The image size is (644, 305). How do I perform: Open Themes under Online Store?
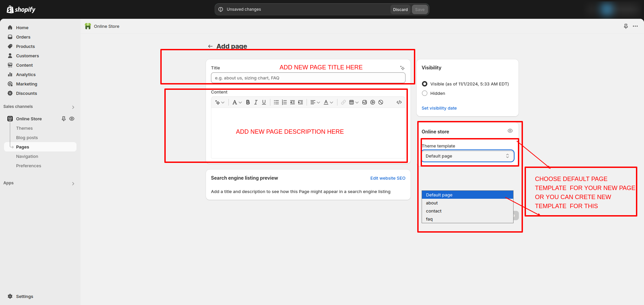(x=24, y=128)
